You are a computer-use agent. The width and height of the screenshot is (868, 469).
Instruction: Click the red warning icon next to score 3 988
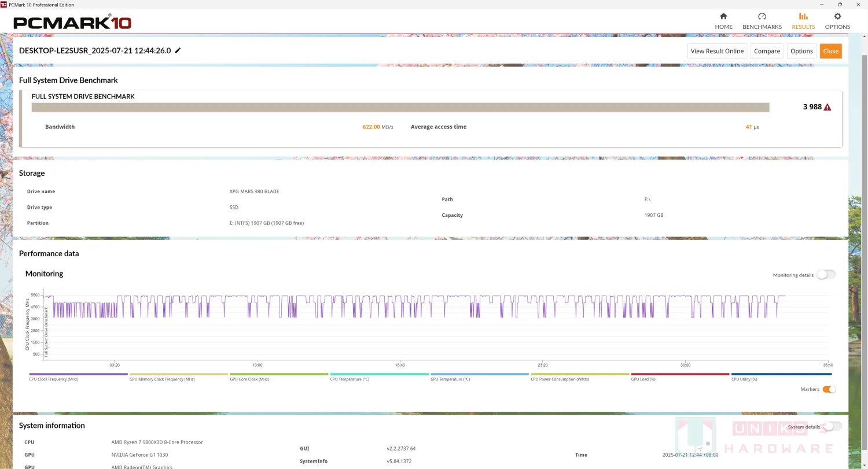point(827,107)
